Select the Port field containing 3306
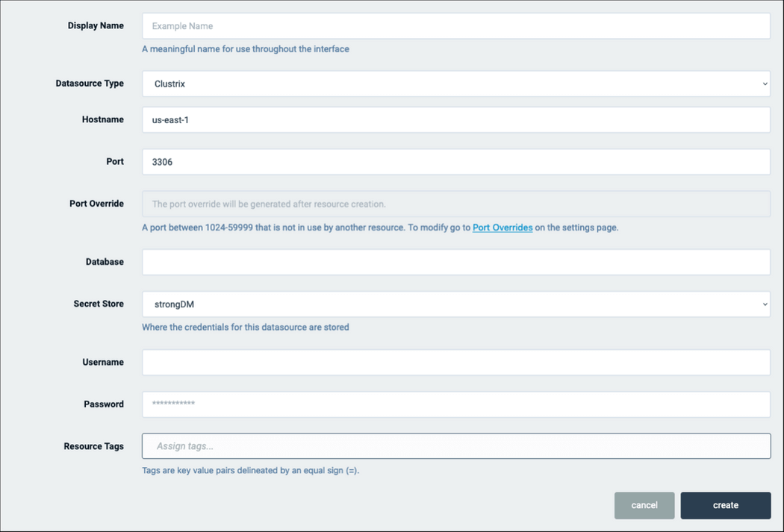784x532 pixels. tap(456, 161)
